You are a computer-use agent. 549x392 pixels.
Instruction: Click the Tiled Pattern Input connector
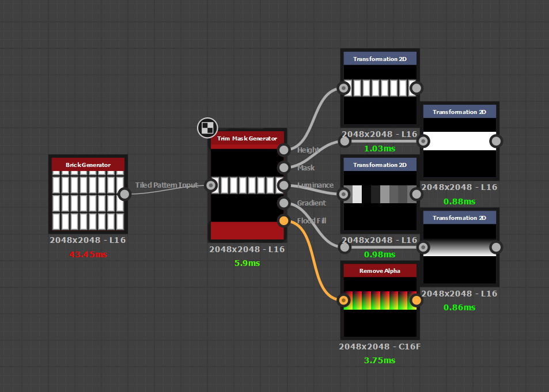point(211,185)
